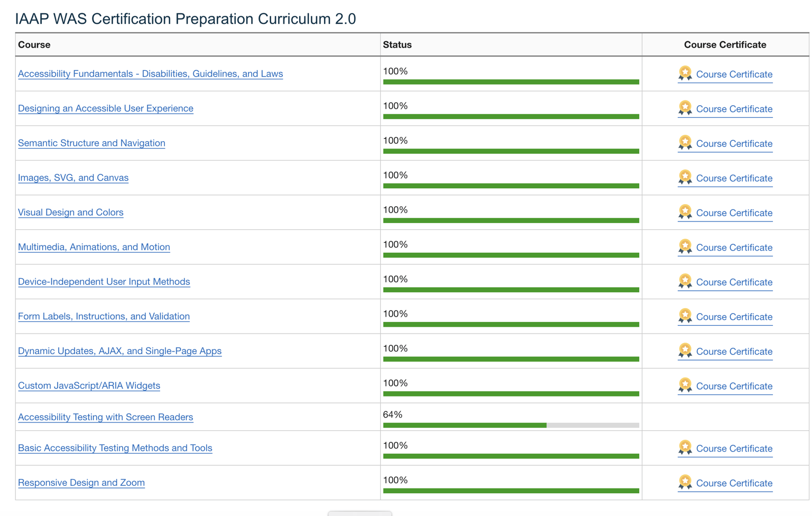Viewport: 812px width, 516px height.
Task: Click the Course Certificate column header
Action: point(725,45)
